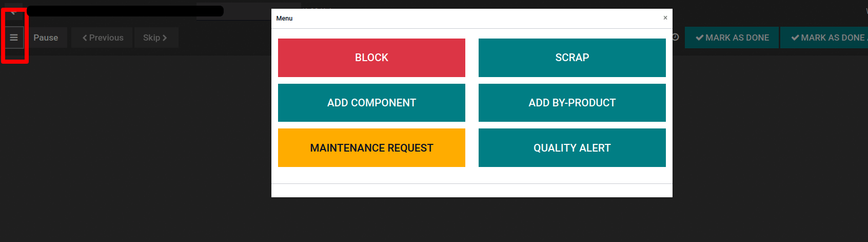Create a QUALITY ALERT
Image resolution: width=868 pixels, height=242 pixels.
[572, 148]
